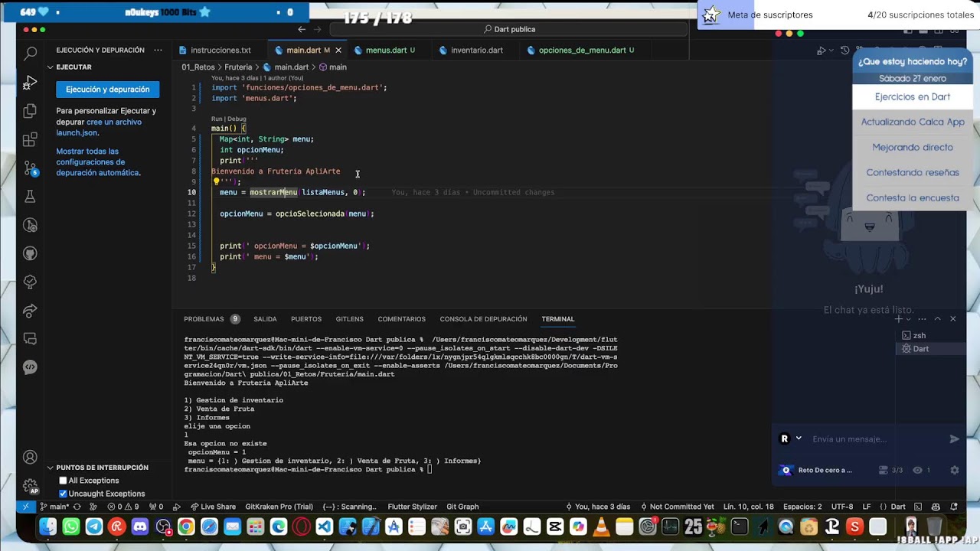Open 'Mostrar todas las configuraciones' link
980x551 pixels.
pyautogui.click(x=97, y=162)
